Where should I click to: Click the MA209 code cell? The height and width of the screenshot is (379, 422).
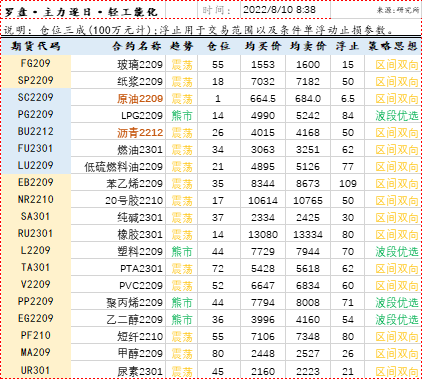point(36,352)
